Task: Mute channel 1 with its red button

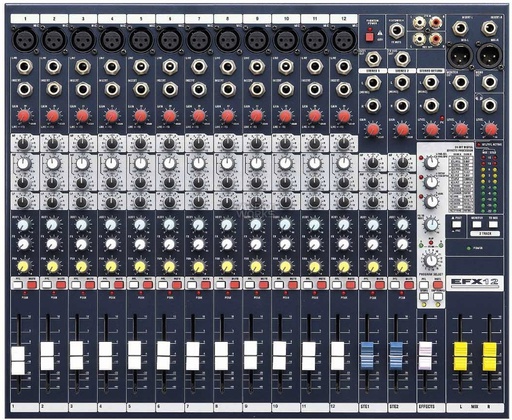Action: (x=32, y=285)
